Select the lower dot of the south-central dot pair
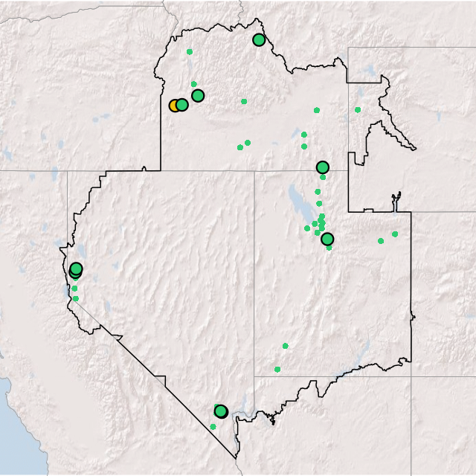The image size is (476, 476). tap(277, 369)
